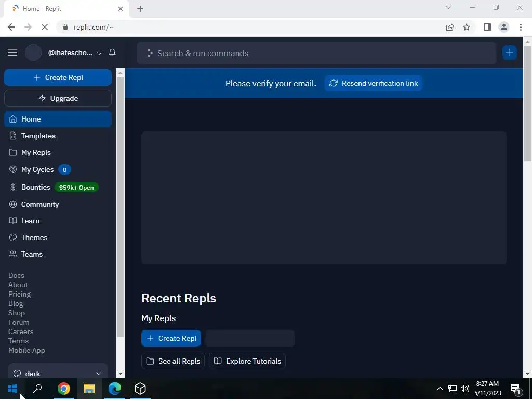Open a new browser tab
Screen dimensions: 532x399
pos(140,9)
